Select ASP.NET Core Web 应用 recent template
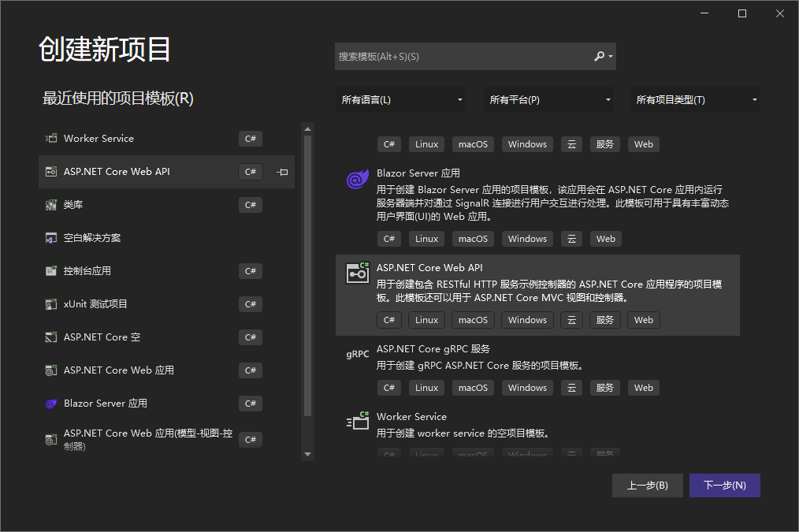This screenshot has height=532, width=799. tap(118, 370)
